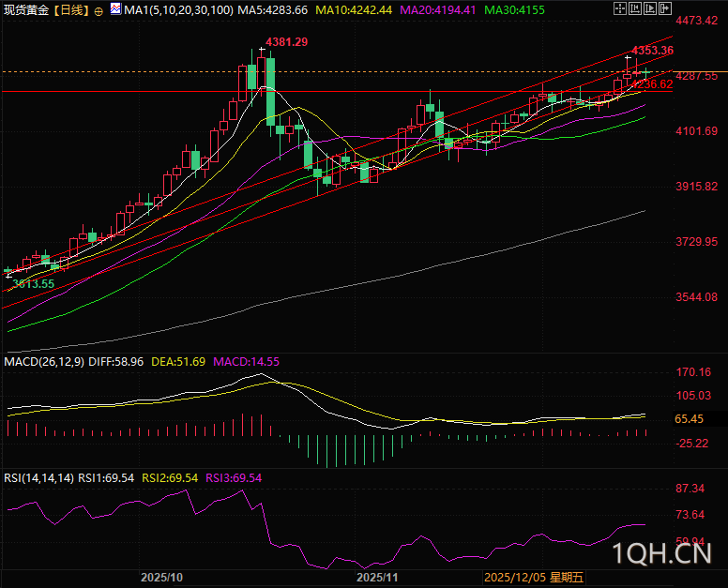728x588 pixels.
Task: Click the crosshair grid icon at top right
Action: click(x=620, y=8)
